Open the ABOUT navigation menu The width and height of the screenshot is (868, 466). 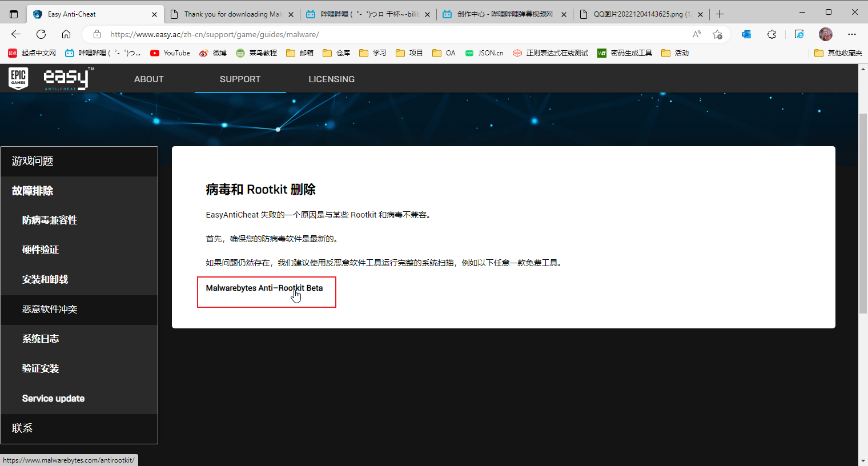pos(149,79)
